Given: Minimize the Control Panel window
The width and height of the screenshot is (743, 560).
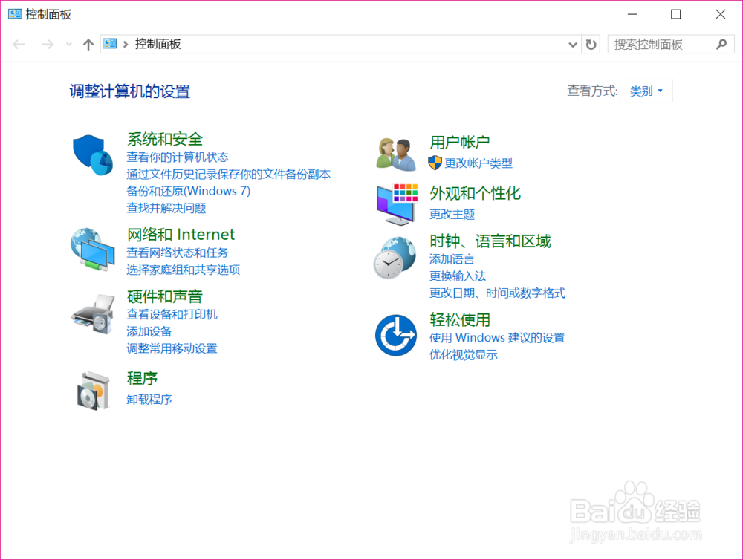Looking at the screenshot, I should [632, 14].
